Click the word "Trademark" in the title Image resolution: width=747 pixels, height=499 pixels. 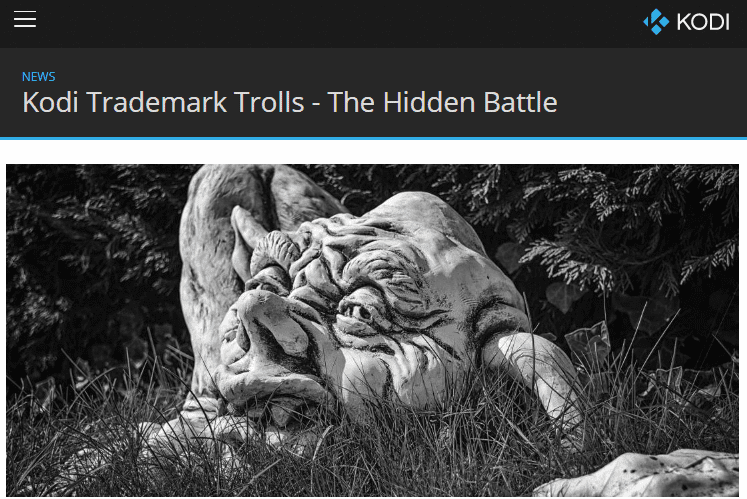[156, 102]
